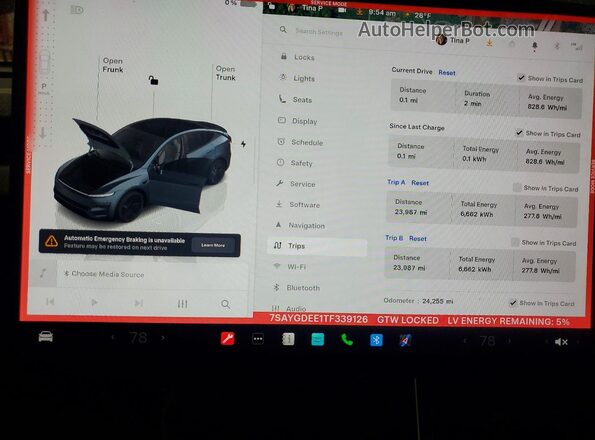The image size is (595, 440).
Task: Unmute the volume speaker icon
Action: 561,342
